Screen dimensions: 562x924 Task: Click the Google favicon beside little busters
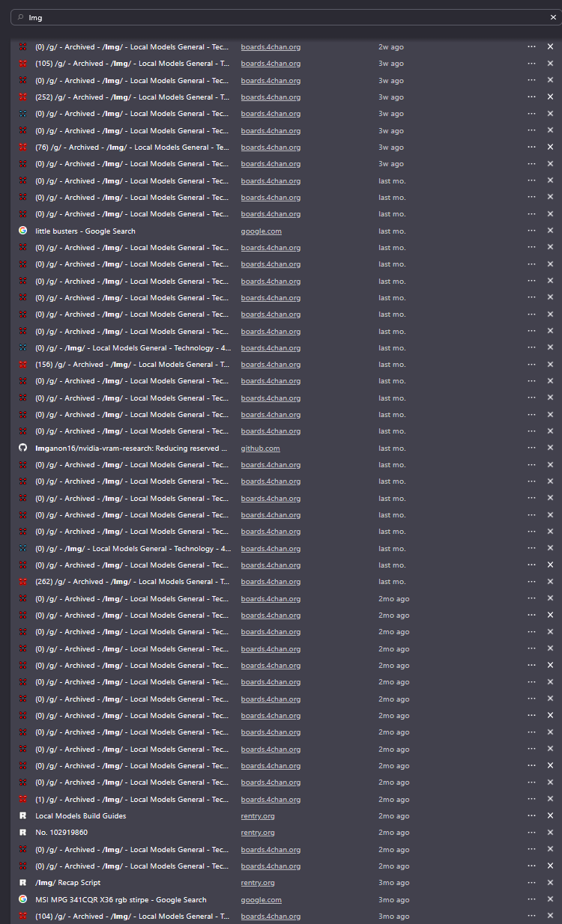(x=22, y=231)
